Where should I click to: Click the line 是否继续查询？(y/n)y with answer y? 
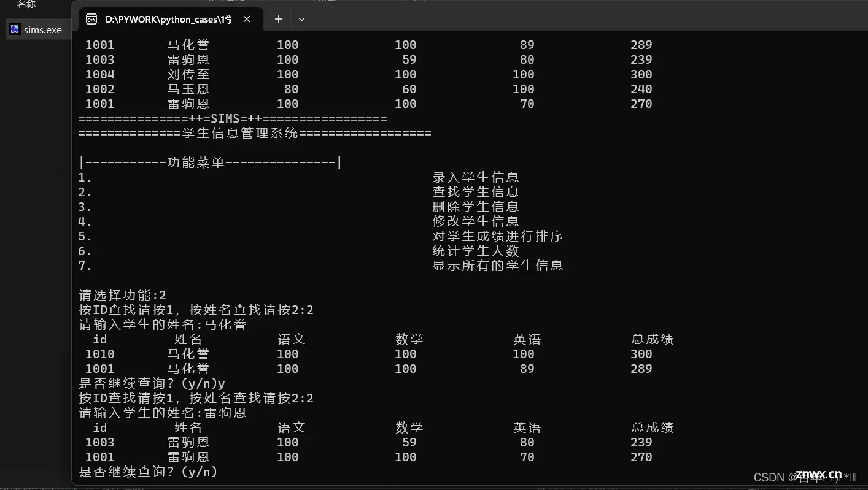pyautogui.click(x=152, y=383)
